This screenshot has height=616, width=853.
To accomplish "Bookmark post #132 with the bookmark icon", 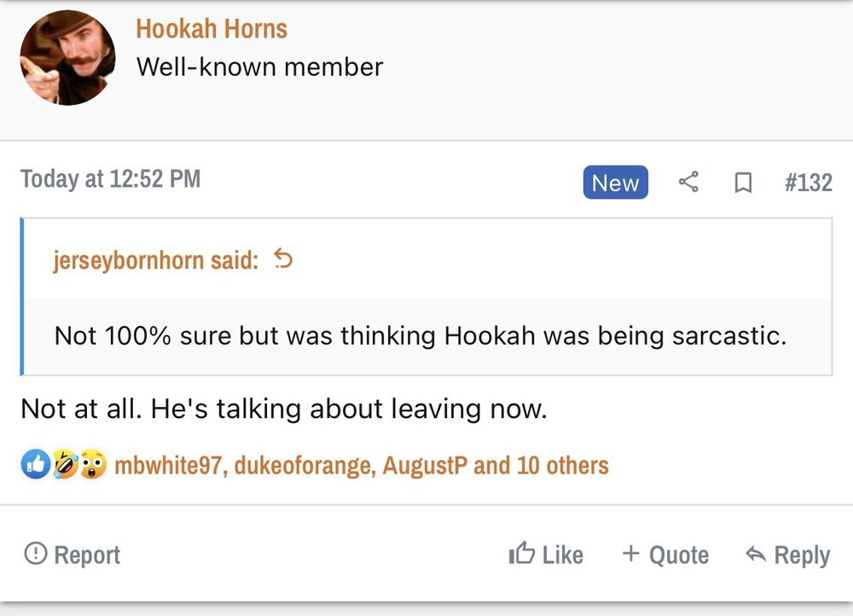I will [743, 183].
